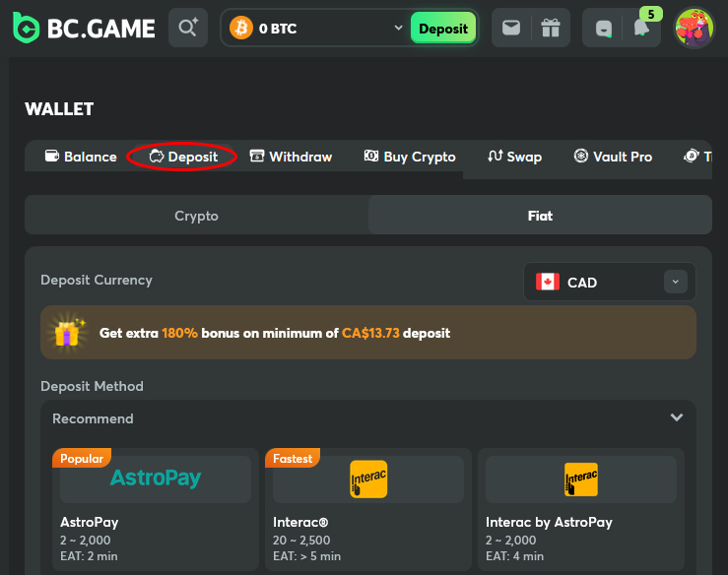The image size is (728, 575).
Task: Select the Fiat deposit type
Action: tap(540, 216)
